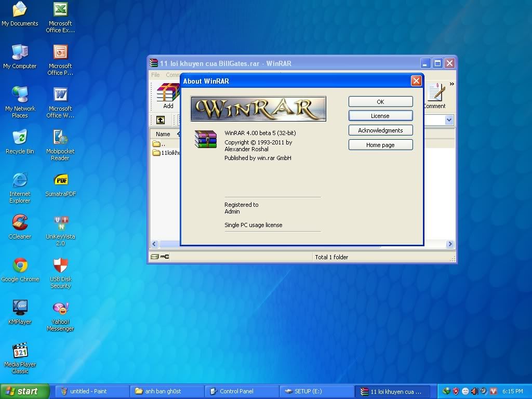This screenshot has width=532, height=399.
Task: Select the KMPlayer desktop icon
Action: [20, 312]
